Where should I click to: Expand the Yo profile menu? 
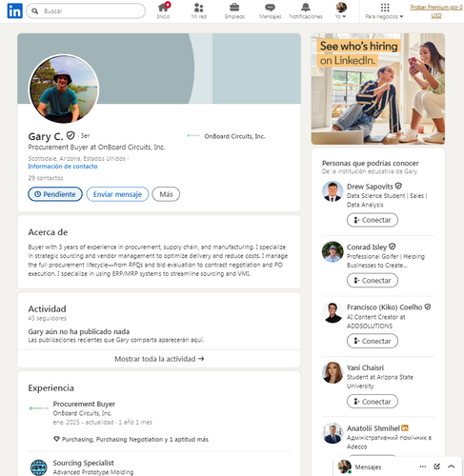coord(341,10)
